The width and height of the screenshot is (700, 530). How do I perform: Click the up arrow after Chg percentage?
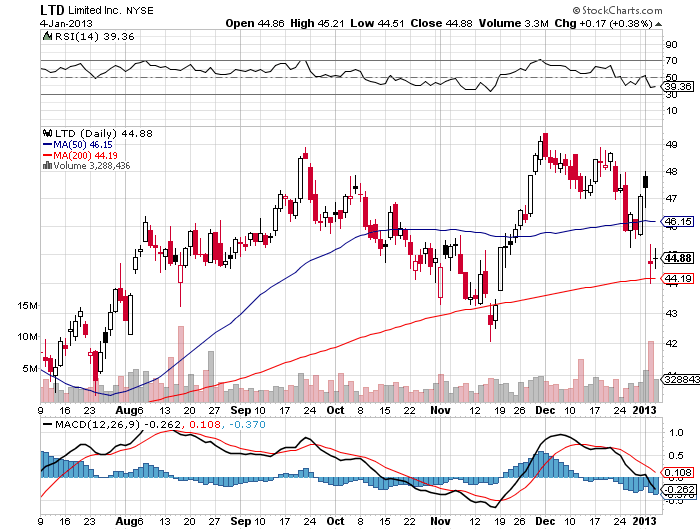(x=659, y=24)
